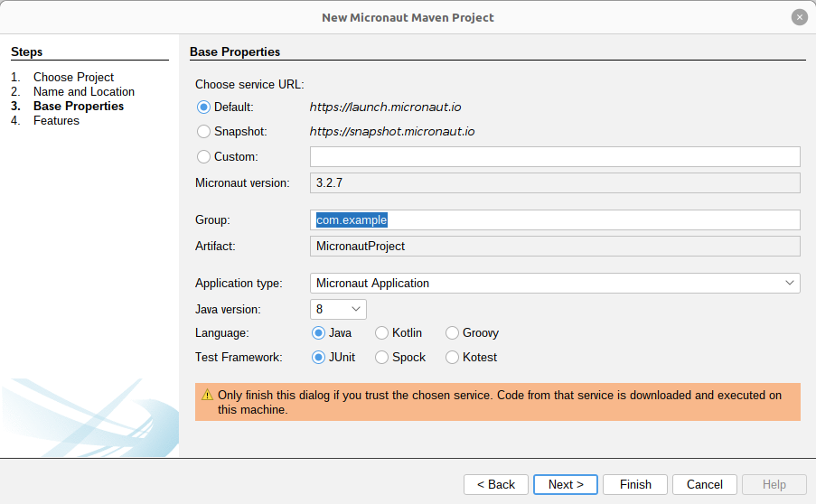Click Finish to create the project
816x504 pixels.
(x=635, y=485)
